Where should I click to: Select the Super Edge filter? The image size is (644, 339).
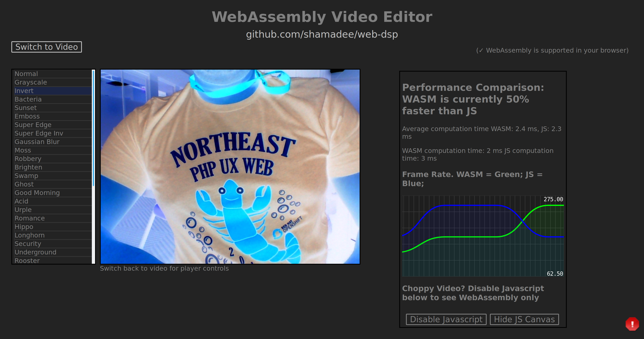click(x=33, y=125)
